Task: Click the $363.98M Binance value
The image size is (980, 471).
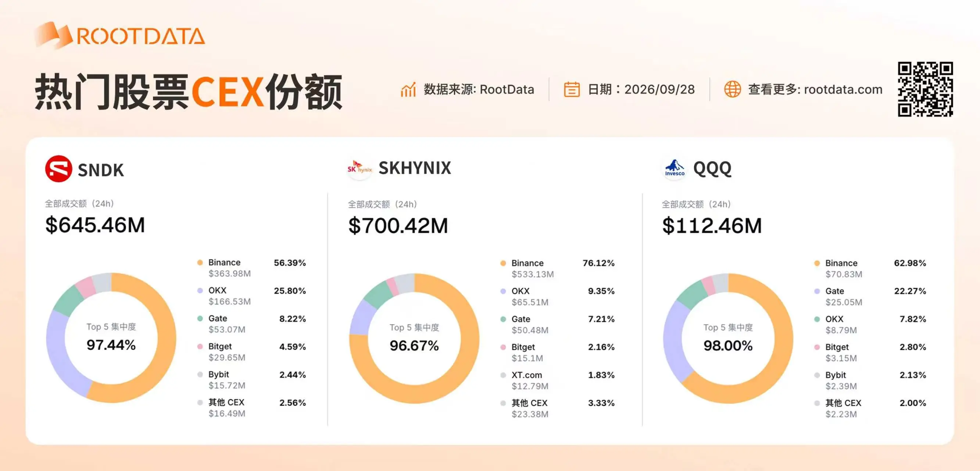Action: tap(229, 273)
